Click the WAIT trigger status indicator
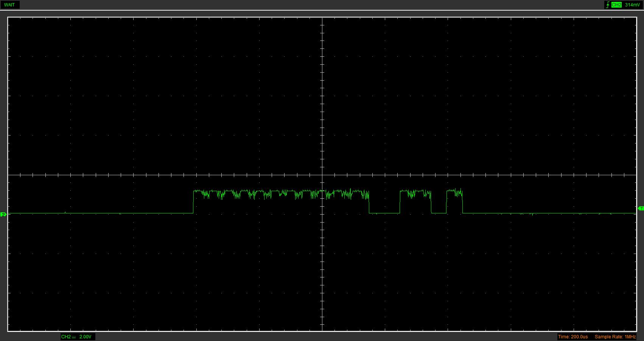Viewport: 644px width, 341px height. [9, 5]
